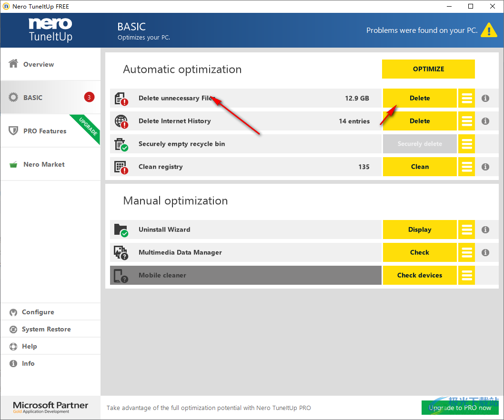Delete 12.9 GB of unnecessary files
The width and height of the screenshot is (504, 420).
420,98
